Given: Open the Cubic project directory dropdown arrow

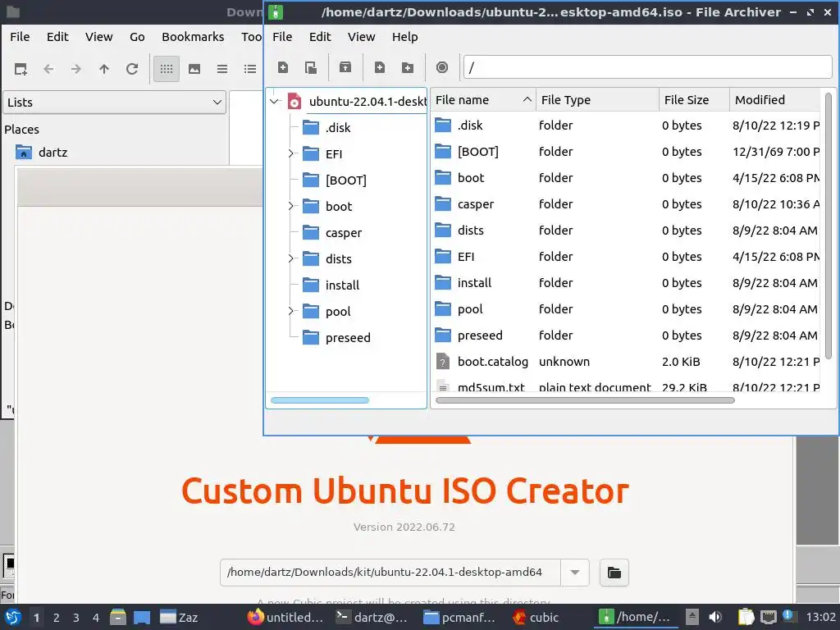Looking at the screenshot, I should coord(575,572).
